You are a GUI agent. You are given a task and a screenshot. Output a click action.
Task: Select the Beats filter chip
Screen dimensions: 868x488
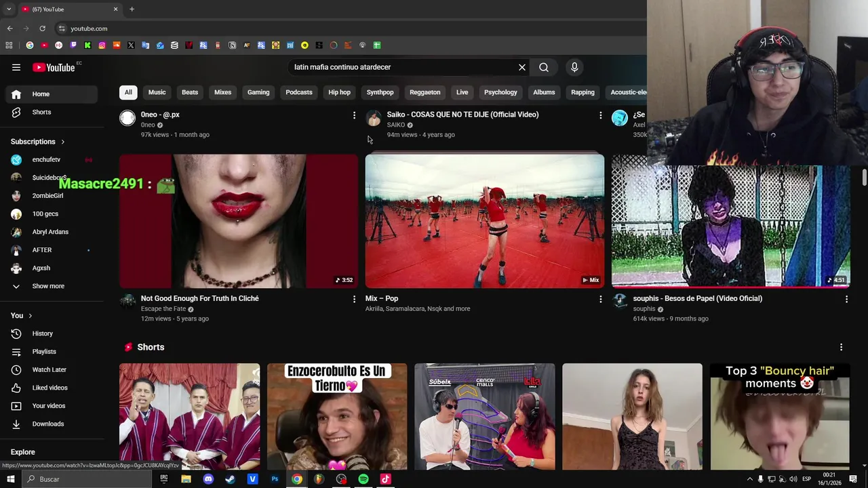190,92
